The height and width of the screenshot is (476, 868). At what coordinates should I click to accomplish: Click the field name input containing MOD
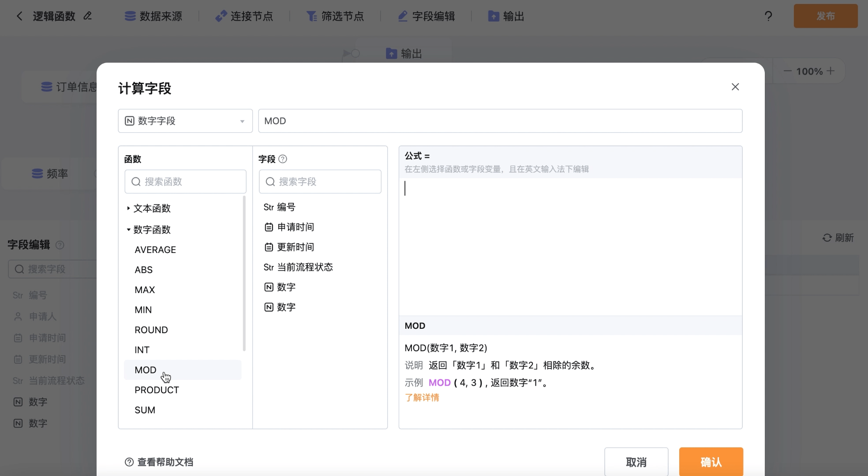point(500,121)
